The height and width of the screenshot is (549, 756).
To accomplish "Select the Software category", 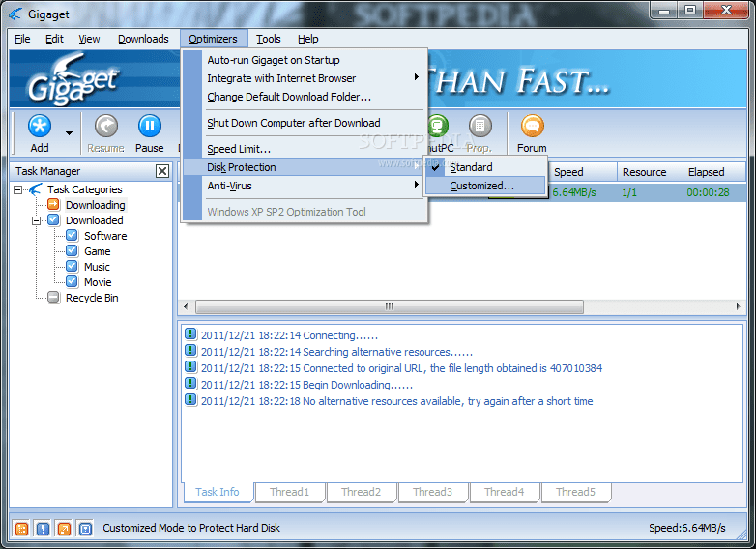I will pos(105,236).
